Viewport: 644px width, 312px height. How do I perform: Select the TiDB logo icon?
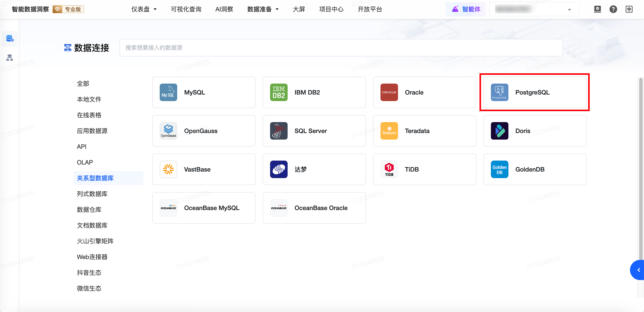389,169
